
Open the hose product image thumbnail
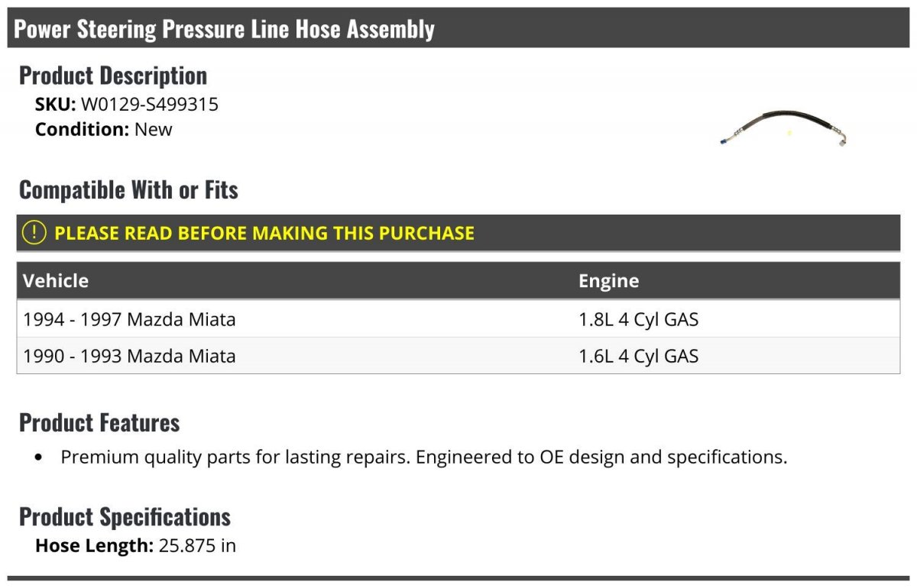(x=783, y=128)
